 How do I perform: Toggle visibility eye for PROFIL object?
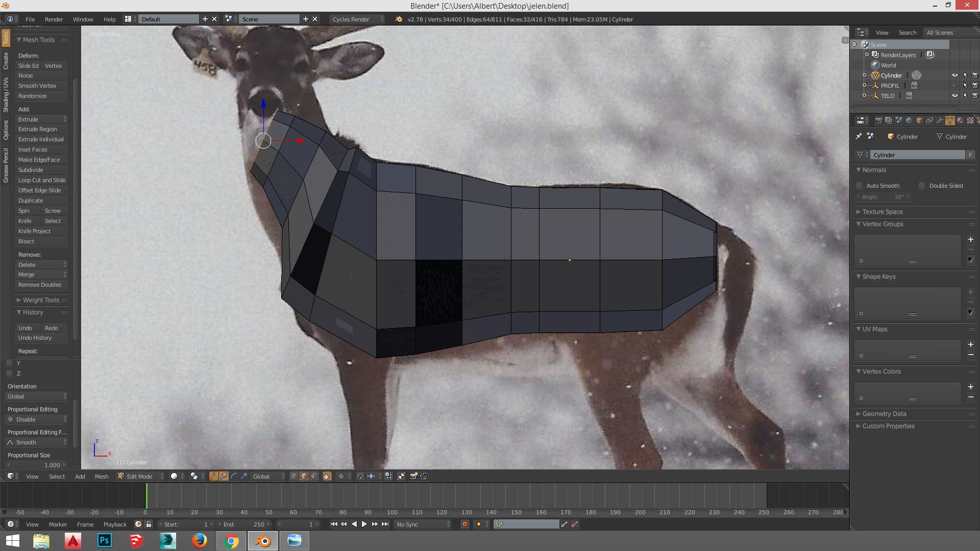954,85
